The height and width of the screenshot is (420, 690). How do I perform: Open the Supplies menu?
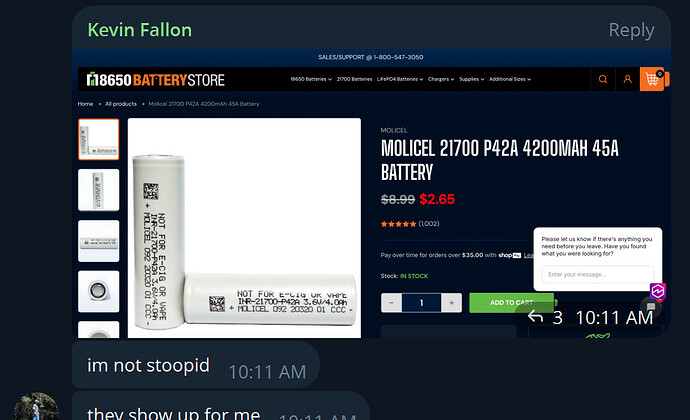click(x=471, y=79)
